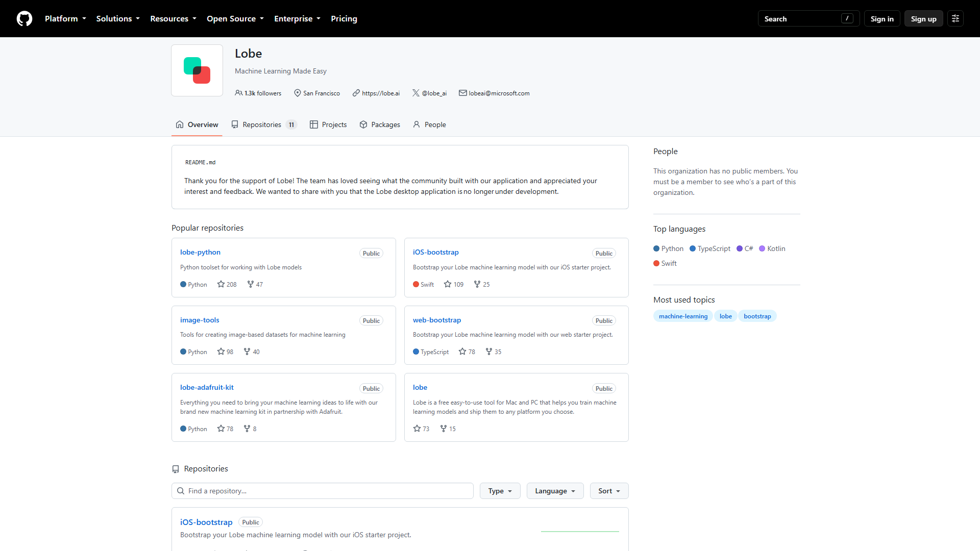This screenshot has width=980, height=551.
Task: Click the GitHub logo home icon
Action: pos(24,19)
